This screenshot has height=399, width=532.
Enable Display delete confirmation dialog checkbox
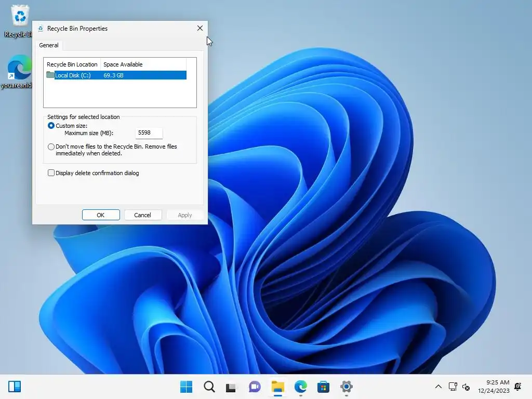coord(51,173)
